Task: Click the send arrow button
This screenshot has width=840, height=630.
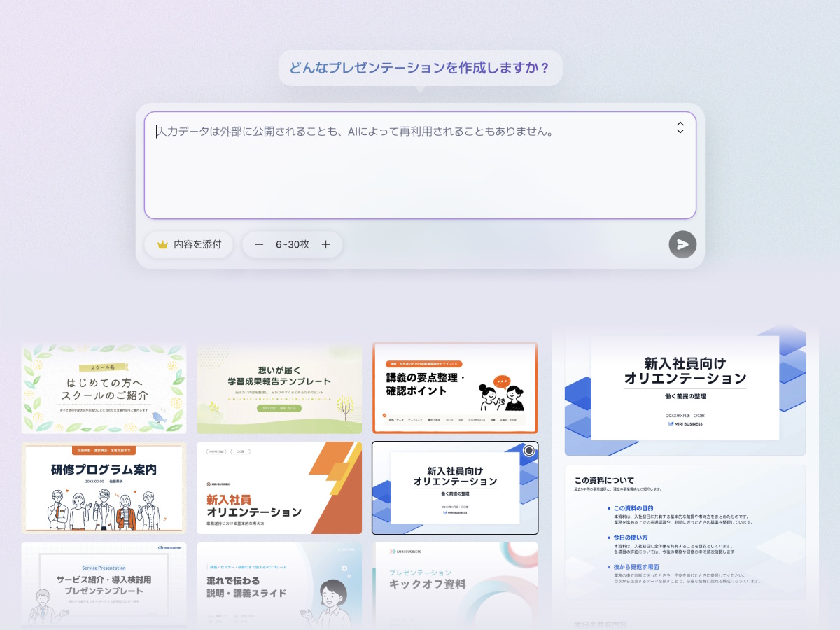Action: (x=682, y=244)
